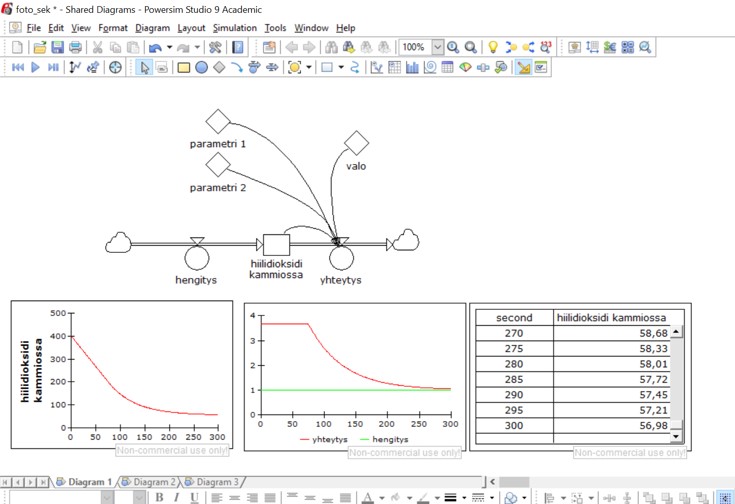Click the Print icon
735x504 pixels.
point(75,47)
